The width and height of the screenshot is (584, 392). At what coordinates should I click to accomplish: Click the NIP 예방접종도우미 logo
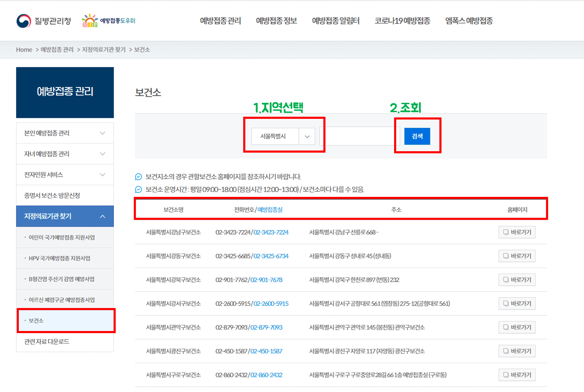pyautogui.click(x=108, y=21)
